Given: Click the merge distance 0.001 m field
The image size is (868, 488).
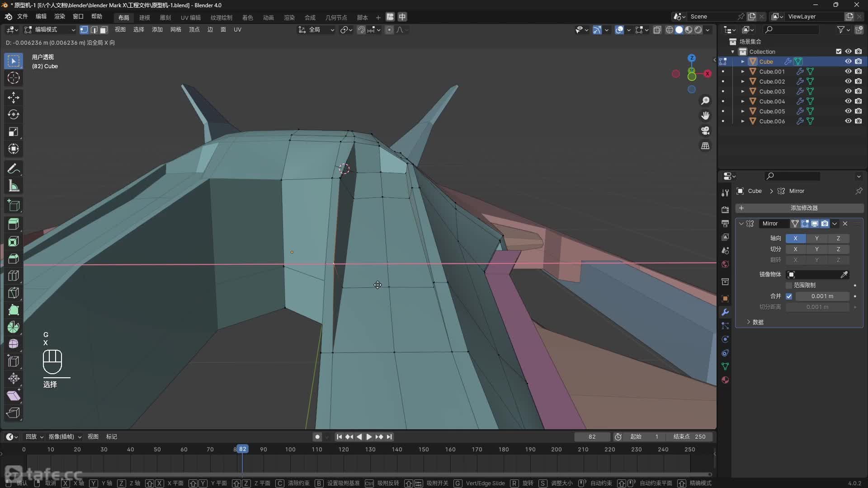Looking at the screenshot, I should (x=822, y=296).
